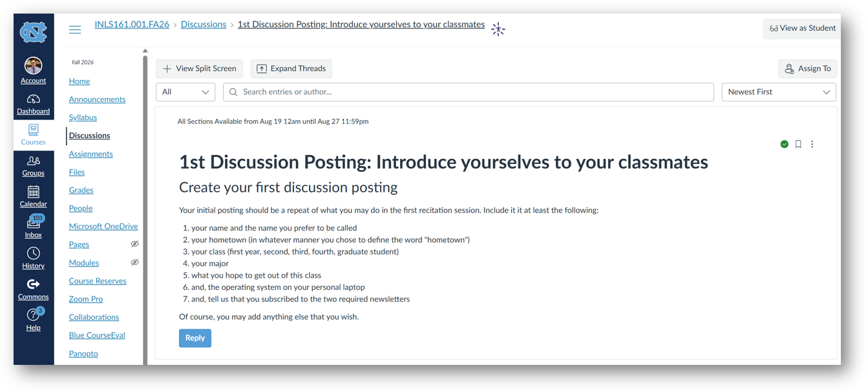Click the green published checkmark icon
Screen dimensions: 868x392
click(784, 144)
